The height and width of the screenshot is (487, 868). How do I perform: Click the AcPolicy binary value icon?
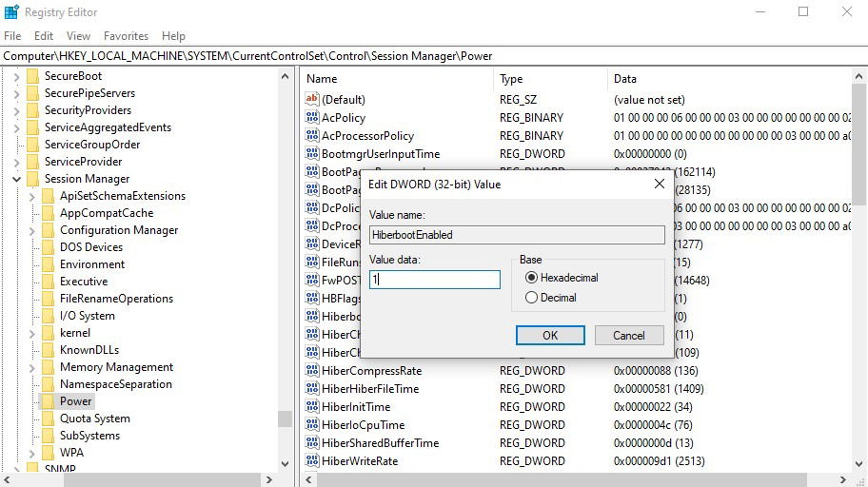point(312,117)
